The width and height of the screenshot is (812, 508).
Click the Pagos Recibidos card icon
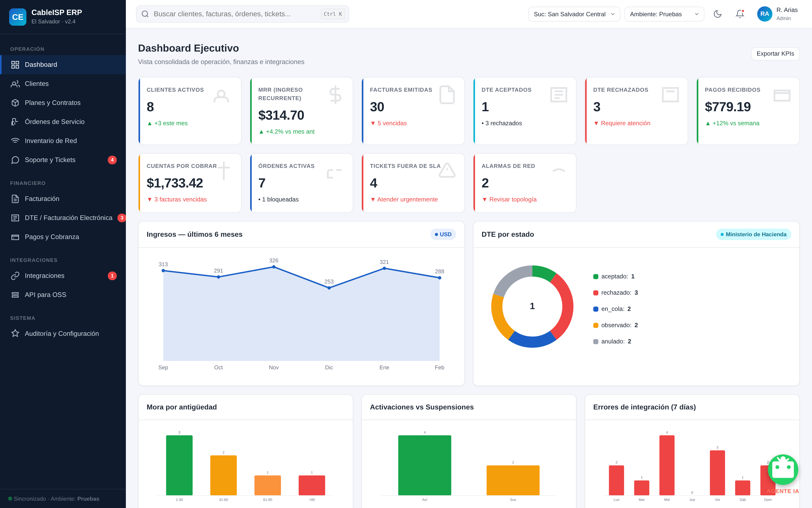782,96
